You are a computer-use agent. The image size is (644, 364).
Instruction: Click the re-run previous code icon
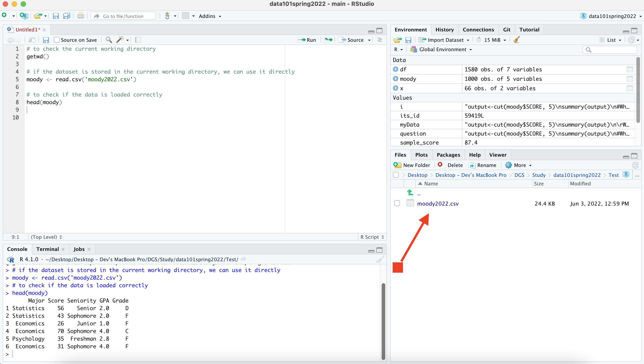pos(329,40)
